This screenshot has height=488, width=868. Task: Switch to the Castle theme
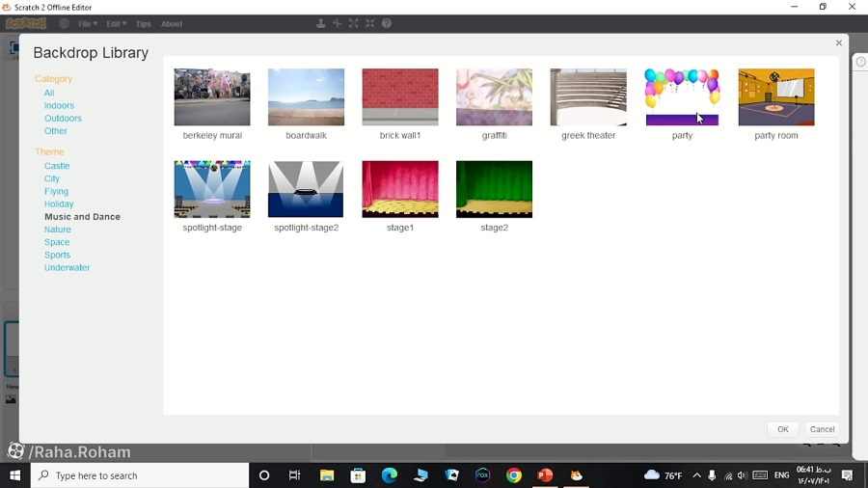click(x=57, y=166)
